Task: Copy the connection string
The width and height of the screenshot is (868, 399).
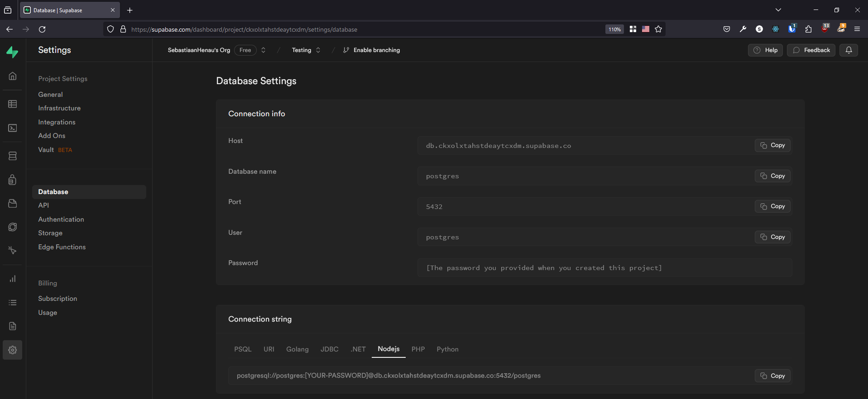Action: pyautogui.click(x=772, y=376)
